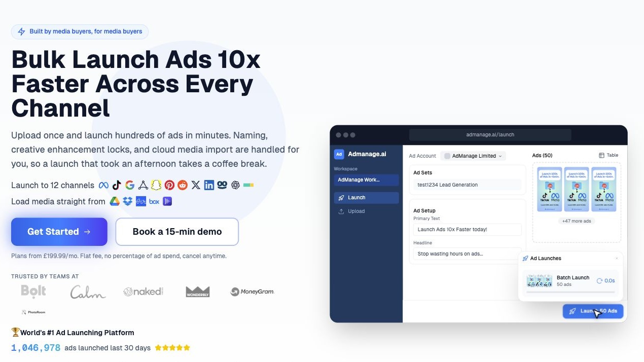Click the Launch 50 Ads button
The width and height of the screenshot is (644, 362).
(x=593, y=311)
